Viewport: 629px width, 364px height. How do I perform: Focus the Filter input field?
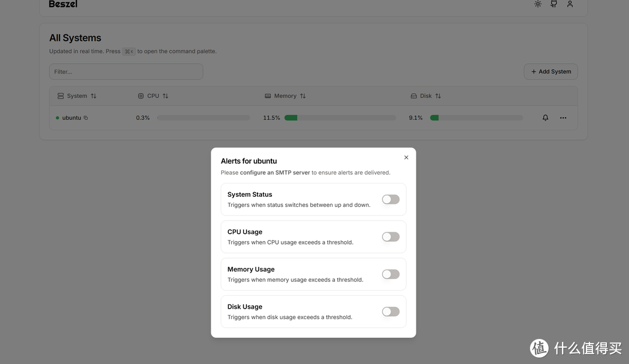click(x=126, y=72)
